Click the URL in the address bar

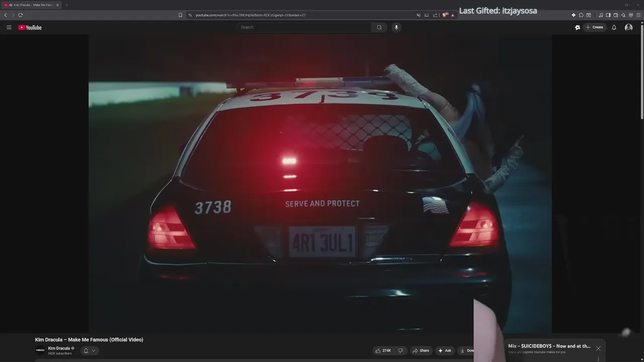click(x=251, y=15)
